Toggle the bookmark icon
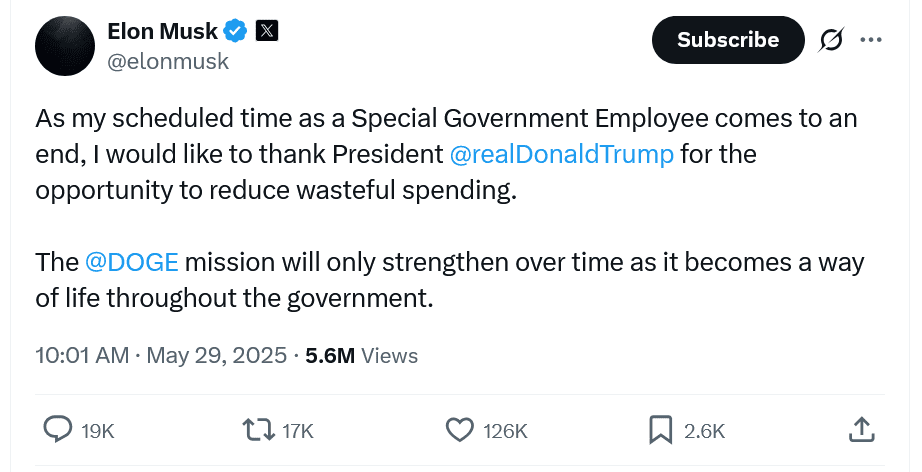Viewport: 922px width, 472px height. 660,430
